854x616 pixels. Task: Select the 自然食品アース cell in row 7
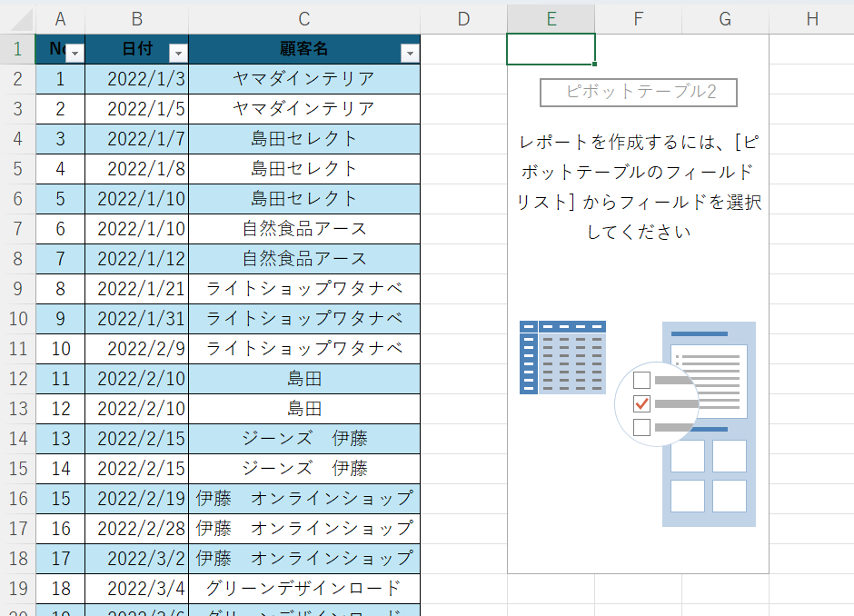click(304, 229)
